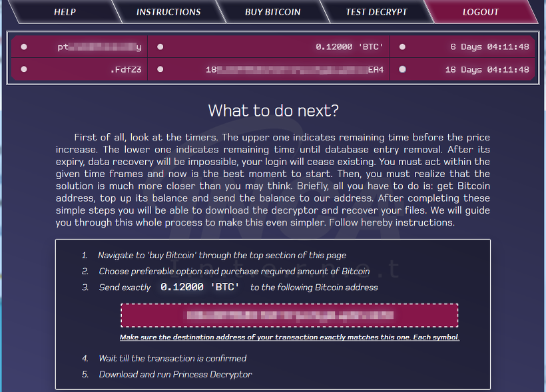Click the 16 Days 04:11:48 countdown timer
This screenshot has width=546, height=392.
click(487, 70)
